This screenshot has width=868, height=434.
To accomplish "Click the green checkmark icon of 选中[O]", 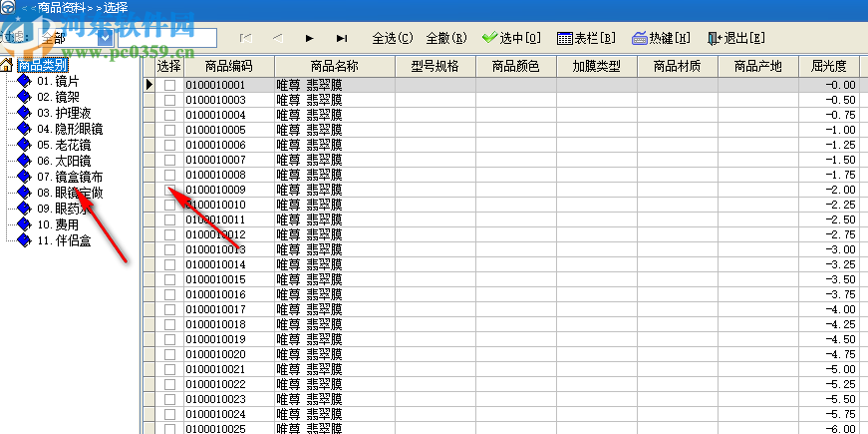I will point(489,38).
